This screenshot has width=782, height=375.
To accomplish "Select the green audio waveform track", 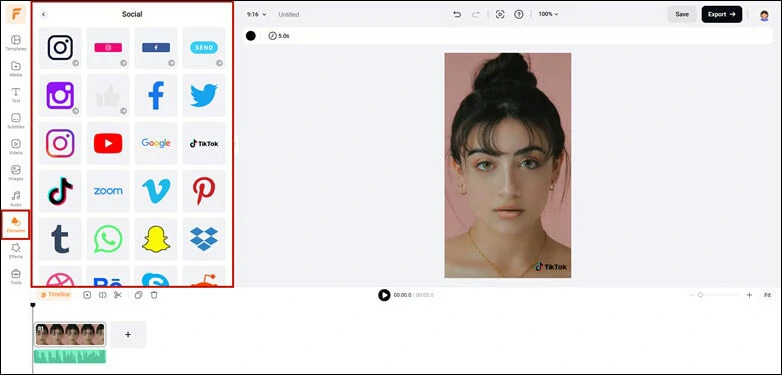I will 70,356.
